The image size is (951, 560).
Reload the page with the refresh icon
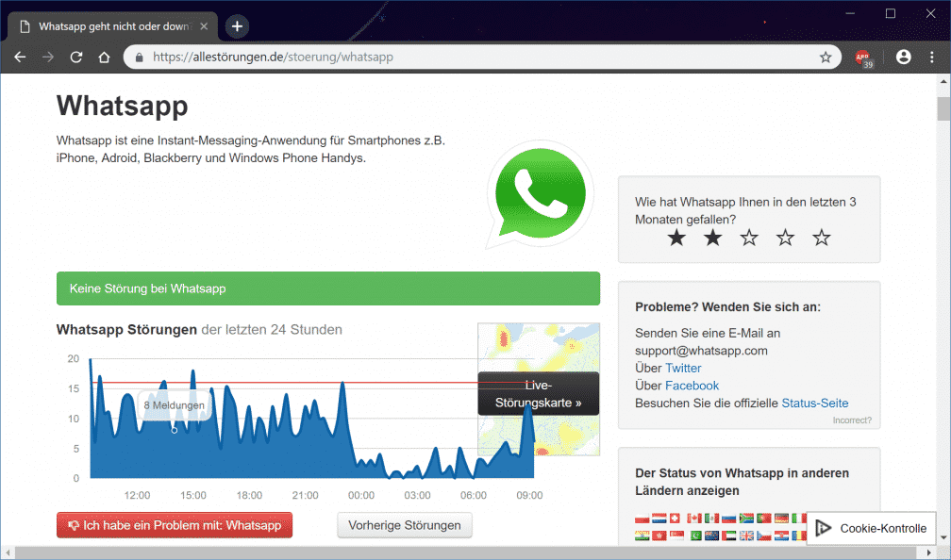coord(76,58)
